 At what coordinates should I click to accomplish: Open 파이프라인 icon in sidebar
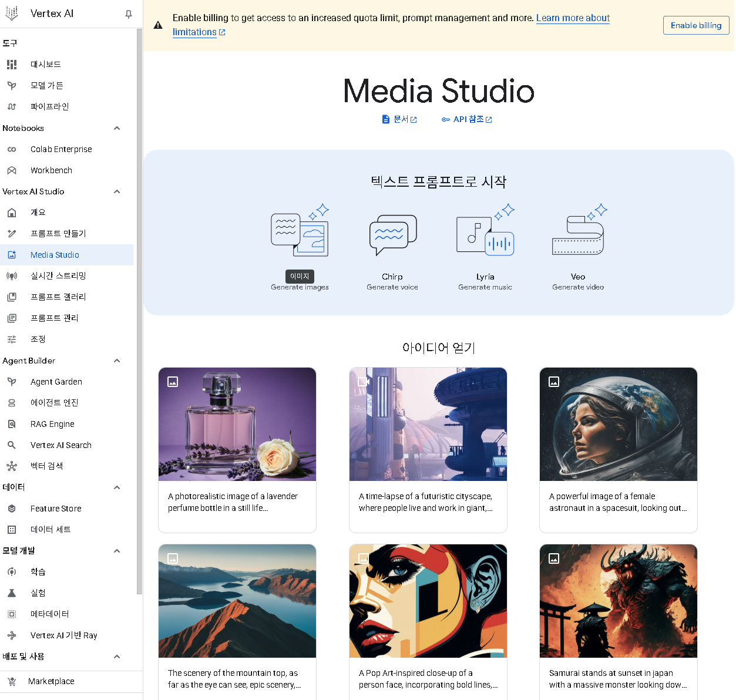(12, 107)
